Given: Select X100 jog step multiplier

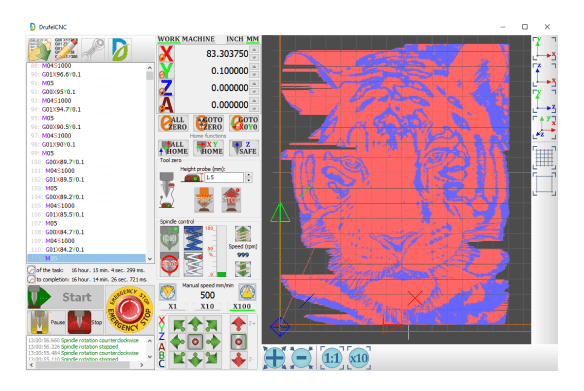Looking at the screenshot, I should point(242,306).
